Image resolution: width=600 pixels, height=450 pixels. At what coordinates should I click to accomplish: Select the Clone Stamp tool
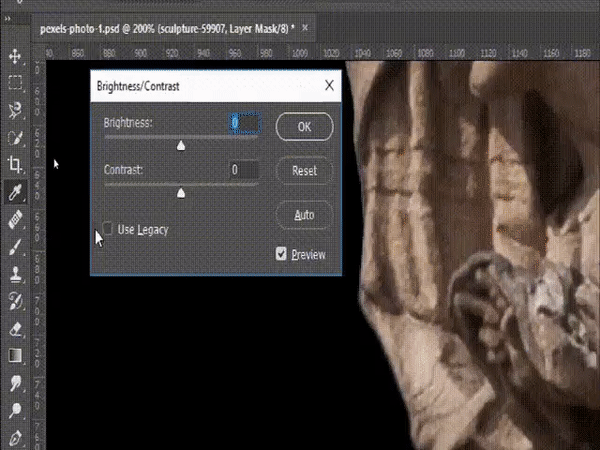pyautogui.click(x=15, y=273)
